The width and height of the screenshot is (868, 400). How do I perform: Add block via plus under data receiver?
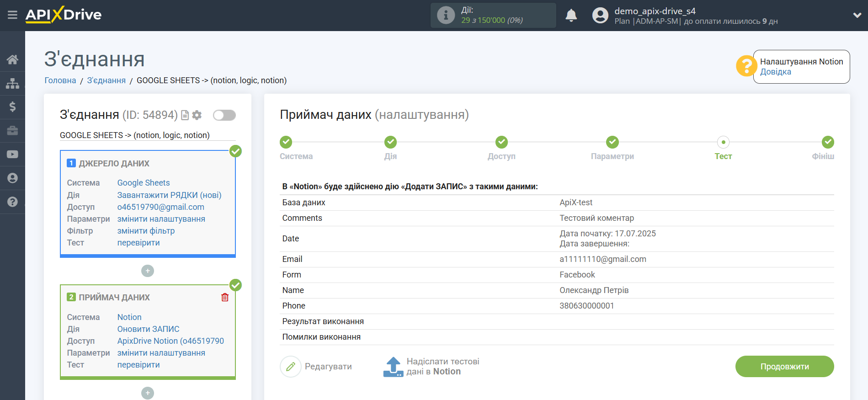[148, 393]
